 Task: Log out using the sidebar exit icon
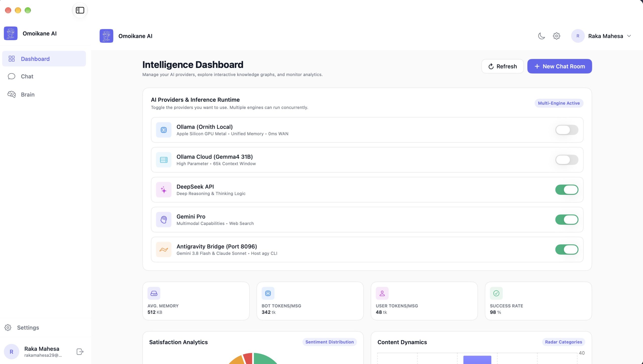pyautogui.click(x=80, y=352)
